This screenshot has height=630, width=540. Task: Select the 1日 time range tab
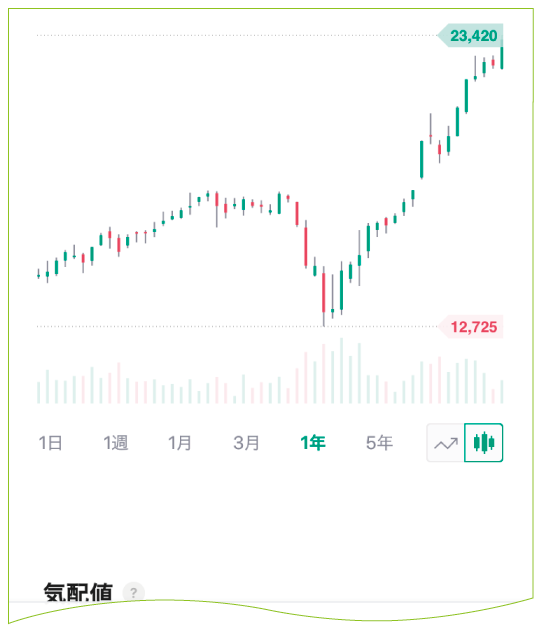coord(50,443)
